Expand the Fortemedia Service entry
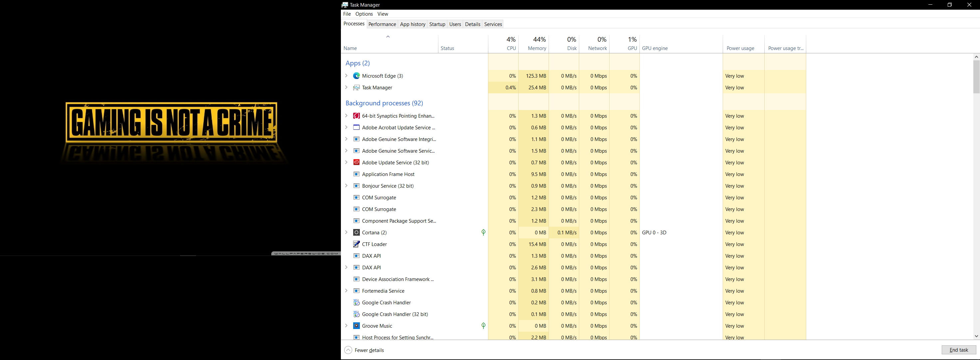The height and width of the screenshot is (360, 980). pyautogui.click(x=346, y=291)
